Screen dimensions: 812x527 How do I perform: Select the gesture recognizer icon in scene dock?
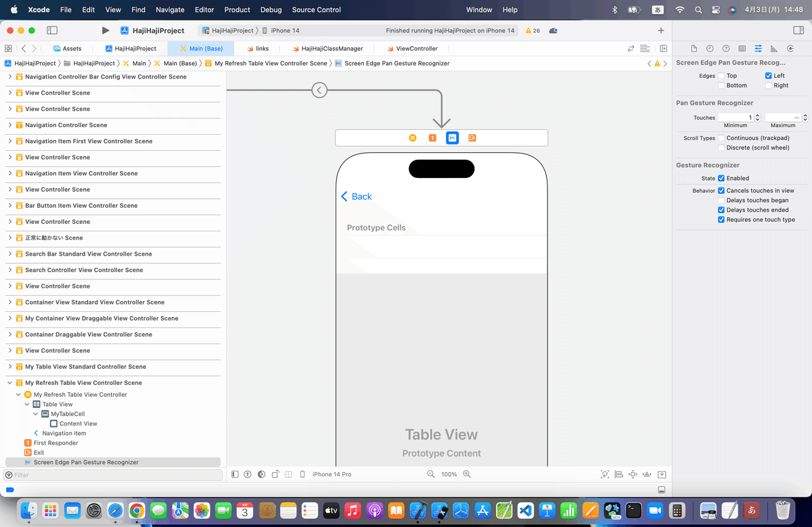(453, 138)
